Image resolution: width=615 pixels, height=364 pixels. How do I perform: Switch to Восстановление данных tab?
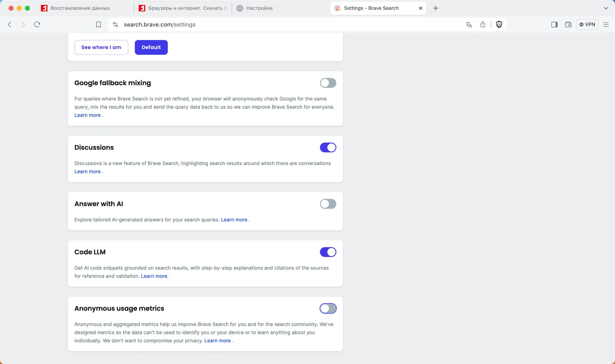coord(85,8)
